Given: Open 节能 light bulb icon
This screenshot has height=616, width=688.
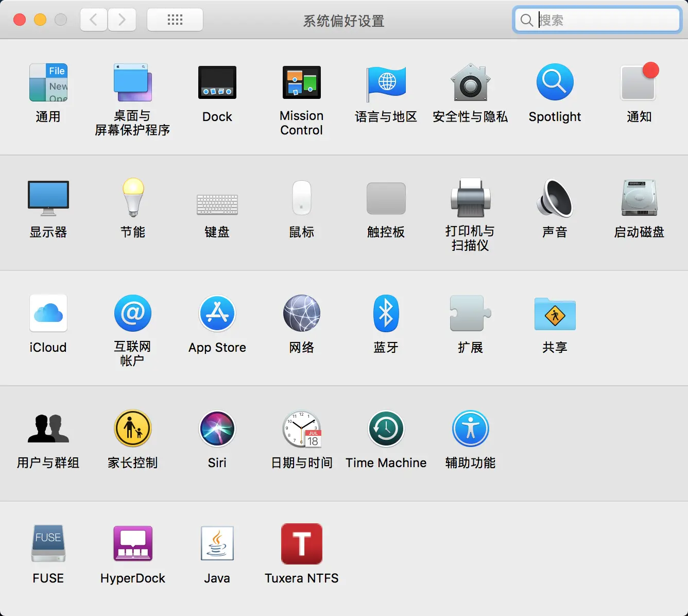Looking at the screenshot, I should click(133, 198).
